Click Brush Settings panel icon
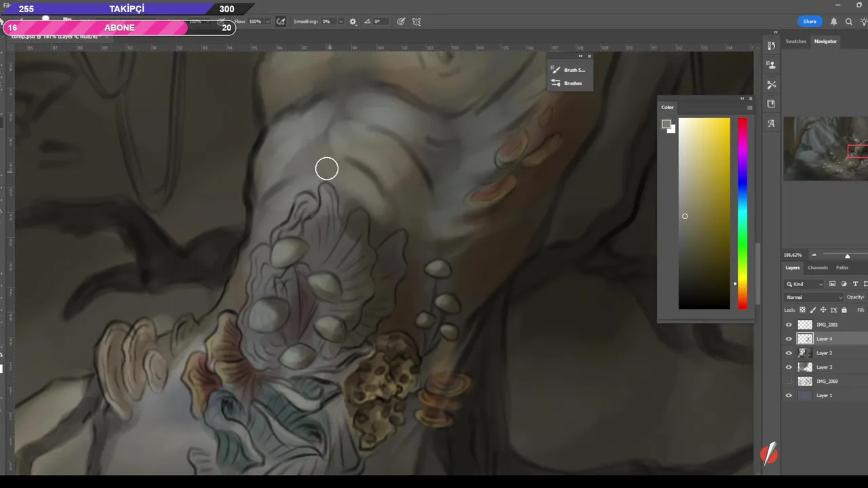The image size is (868, 488). 556,70
